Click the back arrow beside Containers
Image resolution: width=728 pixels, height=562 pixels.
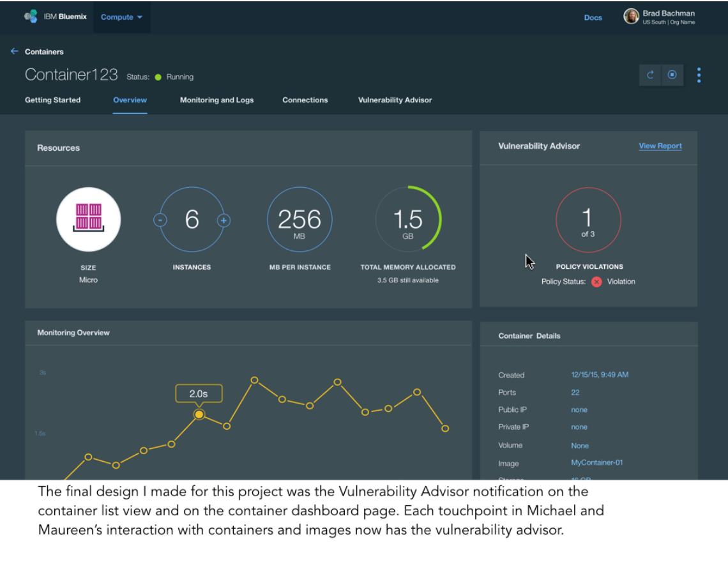tap(15, 52)
